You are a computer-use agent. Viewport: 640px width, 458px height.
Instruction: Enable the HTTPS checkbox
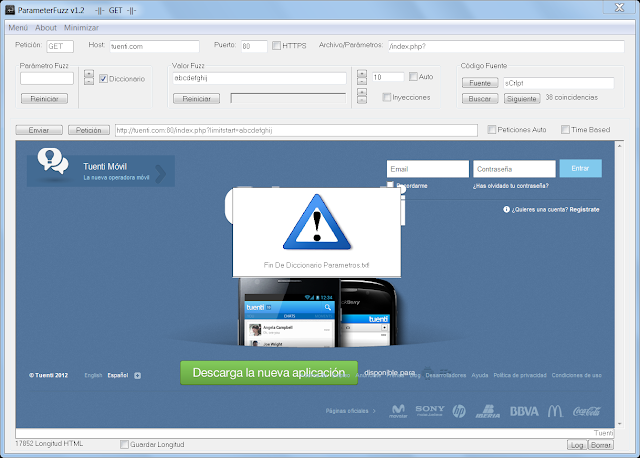[276, 45]
